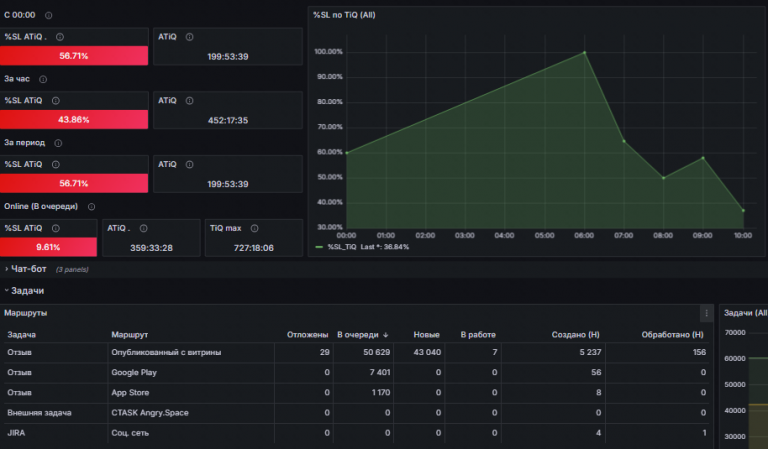Viewport: 768px width, 449px height.
Task: Click info icon on %SL ATiQ panel under За период
Action: point(56,165)
